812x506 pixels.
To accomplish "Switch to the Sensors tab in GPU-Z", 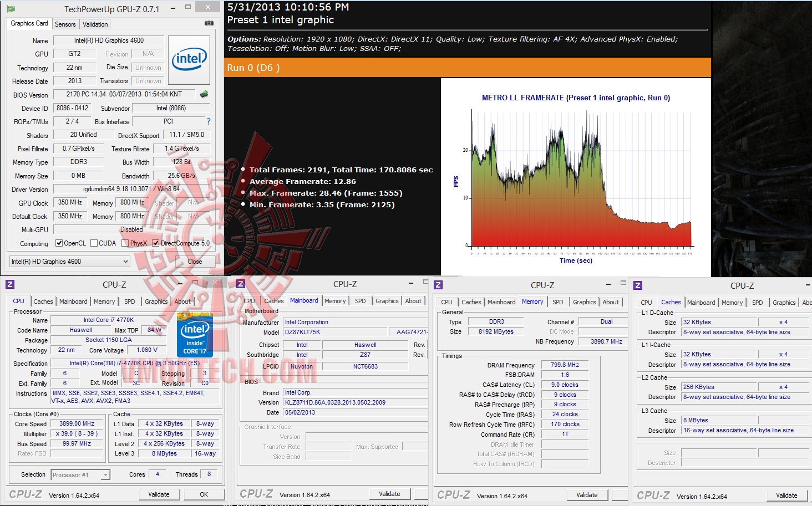I will point(65,24).
